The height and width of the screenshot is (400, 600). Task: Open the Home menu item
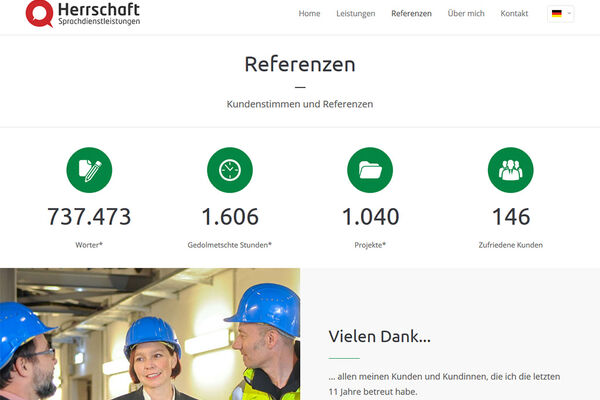pos(309,13)
